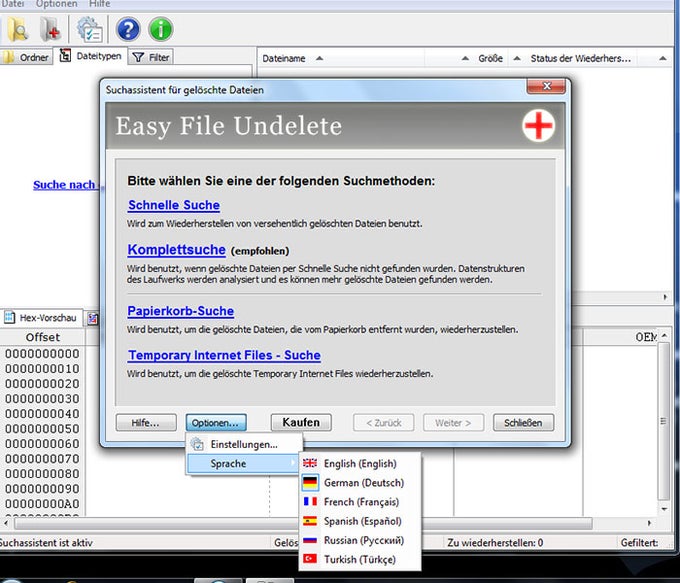Close the Suchassistent dialog with X
Viewport: 680px width, 583px height.
point(546,86)
